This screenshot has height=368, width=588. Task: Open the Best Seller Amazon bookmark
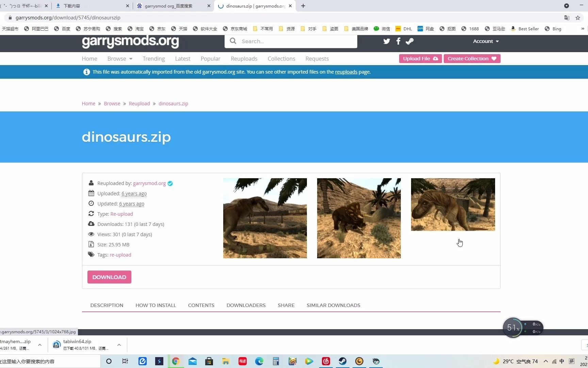point(525,29)
